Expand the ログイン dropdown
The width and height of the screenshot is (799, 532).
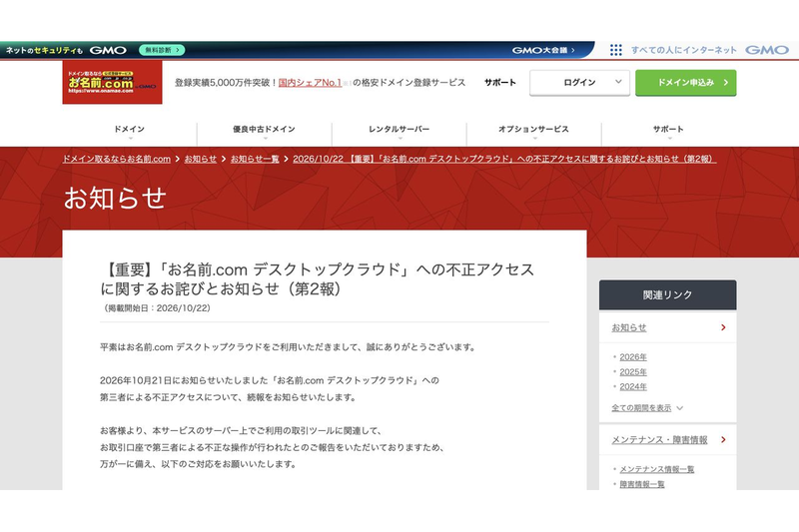click(x=579, y=83)
